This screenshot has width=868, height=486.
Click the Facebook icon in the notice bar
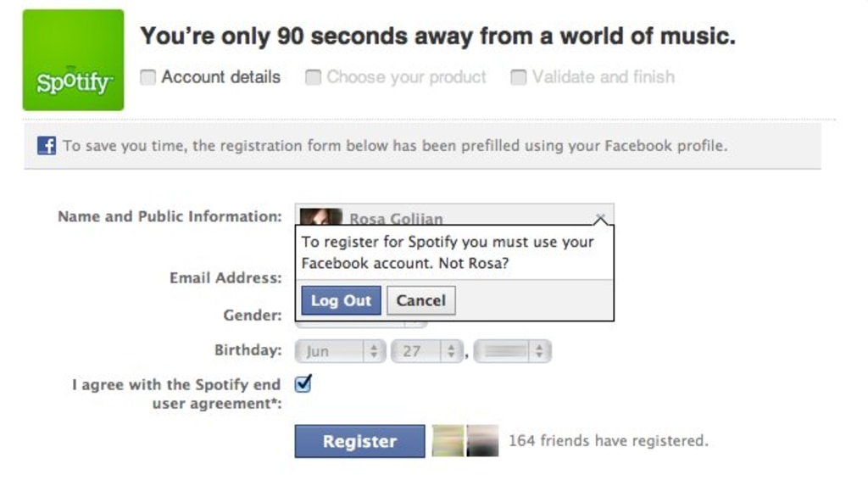pos(47,146)
